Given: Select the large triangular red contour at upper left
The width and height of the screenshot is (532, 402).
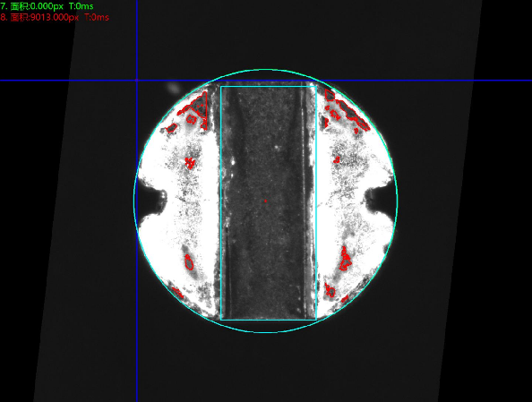Looking at the screenshot, I should tap(199, 105).
